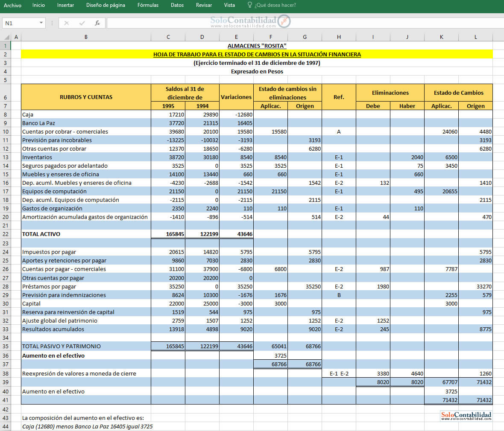Open the Datos tab
504x431 pixels.
177,5
